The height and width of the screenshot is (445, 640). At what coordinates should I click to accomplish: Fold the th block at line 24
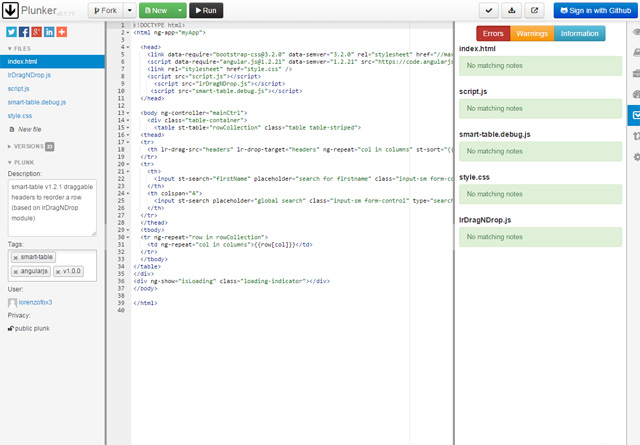tap(128, 194)
